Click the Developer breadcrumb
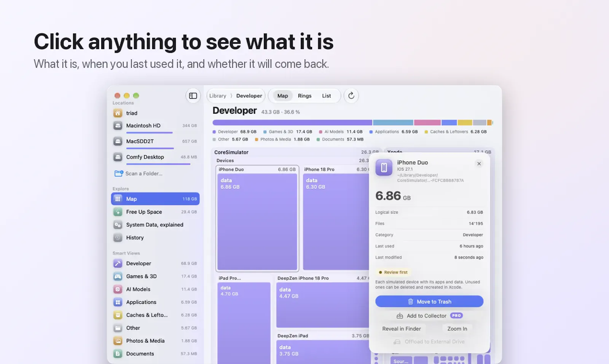 click(249, 96)
